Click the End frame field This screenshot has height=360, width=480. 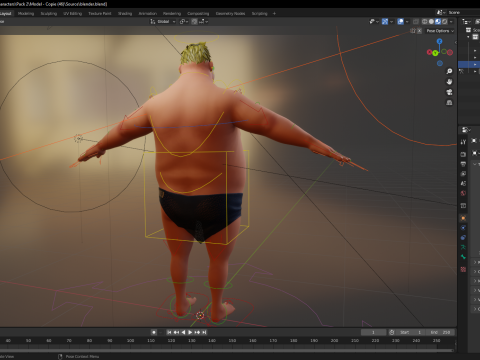coord(441,332)
